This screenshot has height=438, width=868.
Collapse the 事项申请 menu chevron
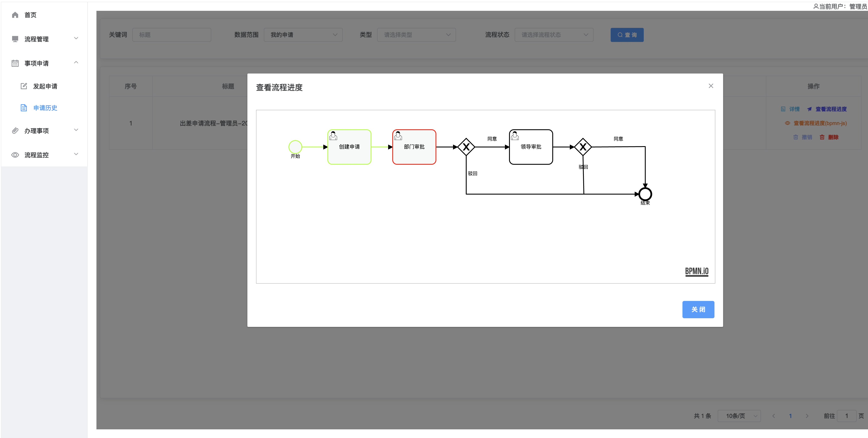(x=76, y=63)
